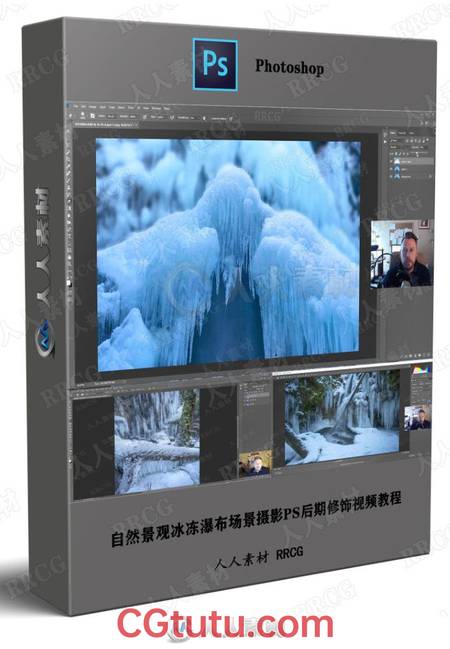Open the layer blend mode dropdown
This screenshot has width=450, height=649.
395,147
